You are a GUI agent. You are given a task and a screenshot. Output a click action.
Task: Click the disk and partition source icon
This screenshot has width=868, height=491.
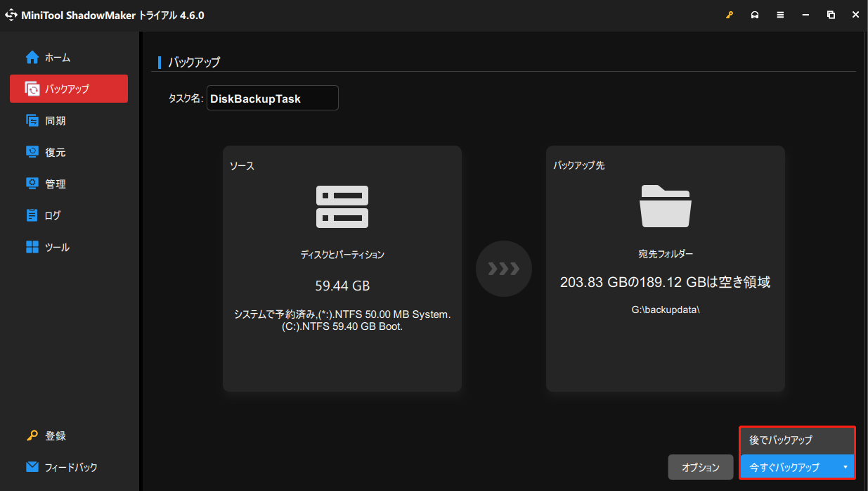click(x=342, y=206)
